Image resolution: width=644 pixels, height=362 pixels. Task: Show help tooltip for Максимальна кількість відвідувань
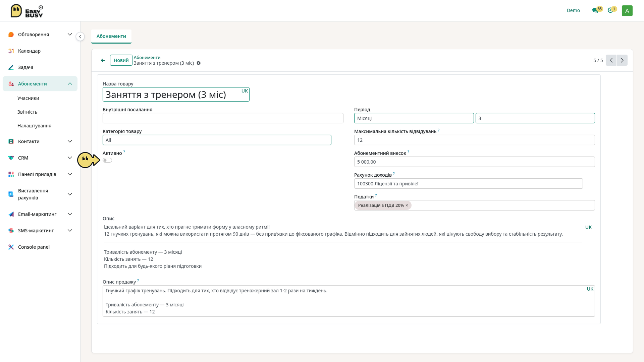(x=438, y=130)
